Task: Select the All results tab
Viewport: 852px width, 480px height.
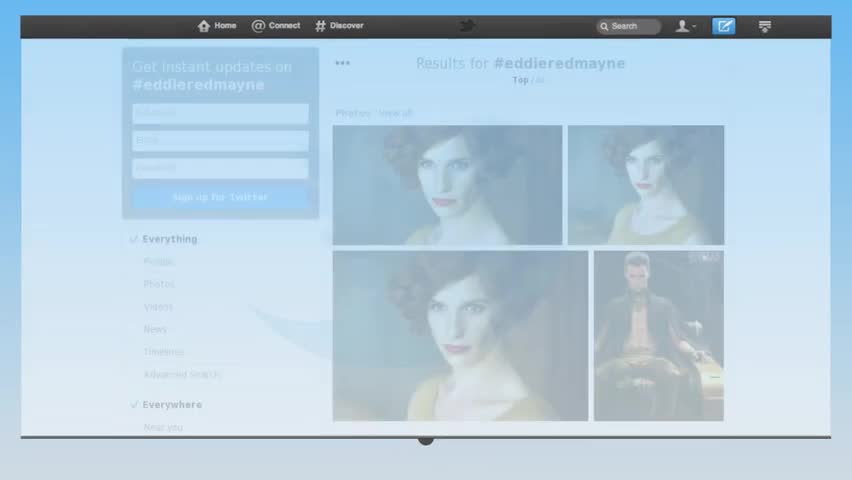Action: [x=539, y=80]
